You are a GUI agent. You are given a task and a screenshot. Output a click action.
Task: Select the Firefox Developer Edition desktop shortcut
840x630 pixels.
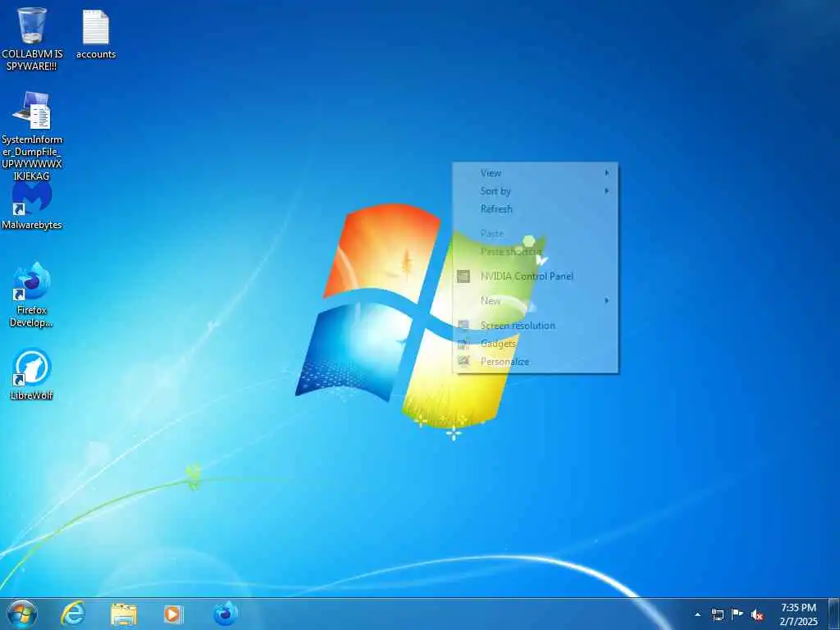coord(32,294)
